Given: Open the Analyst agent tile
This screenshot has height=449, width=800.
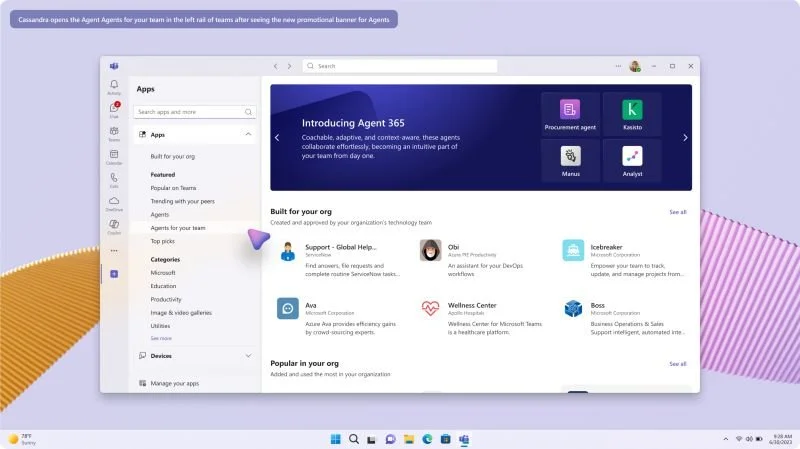Looking at the screenshot, I should click(632, 161).
